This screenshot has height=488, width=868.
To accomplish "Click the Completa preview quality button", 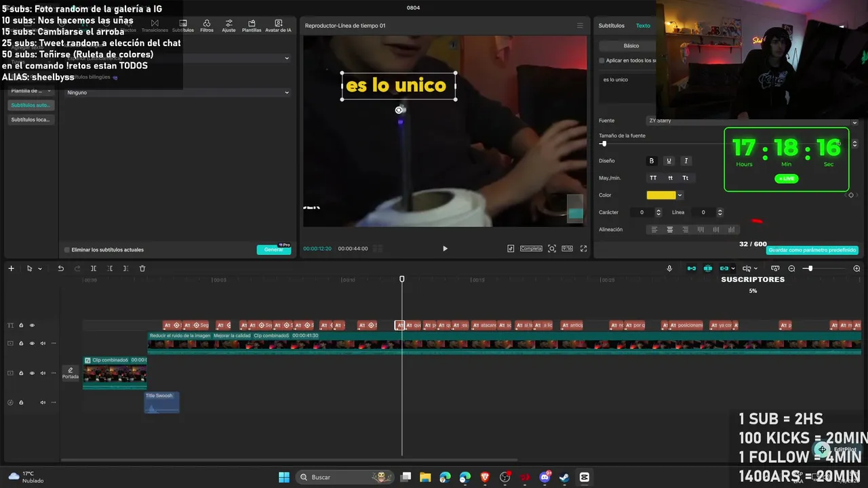I will pos(531,249).
